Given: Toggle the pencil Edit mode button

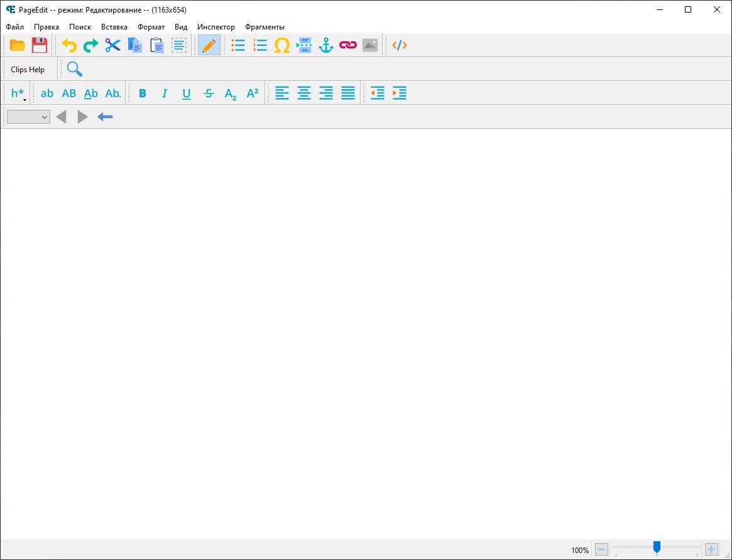Looking at the screenshot, I should (x=209, y=45).
